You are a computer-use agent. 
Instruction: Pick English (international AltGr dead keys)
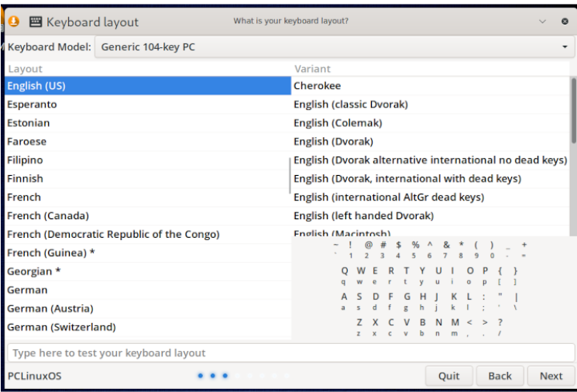point(430,198)
